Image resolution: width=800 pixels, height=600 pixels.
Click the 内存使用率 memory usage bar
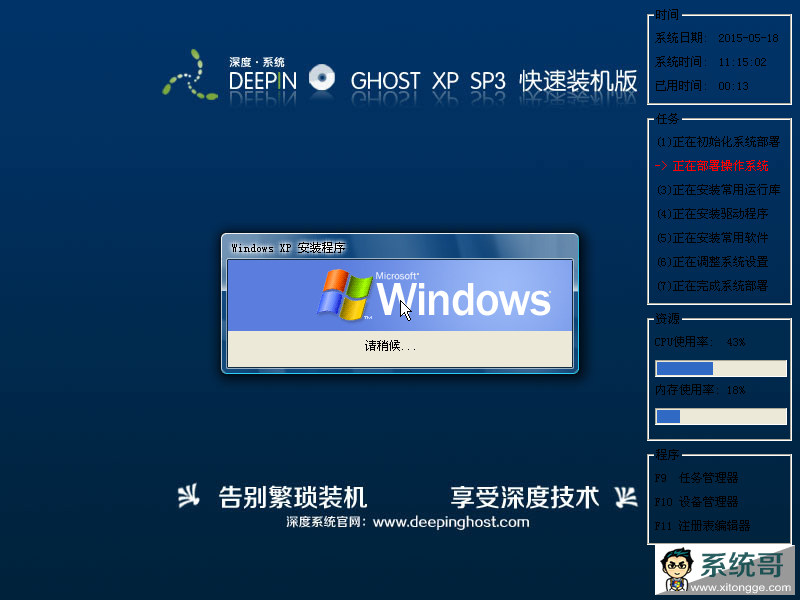pos(720,416)
